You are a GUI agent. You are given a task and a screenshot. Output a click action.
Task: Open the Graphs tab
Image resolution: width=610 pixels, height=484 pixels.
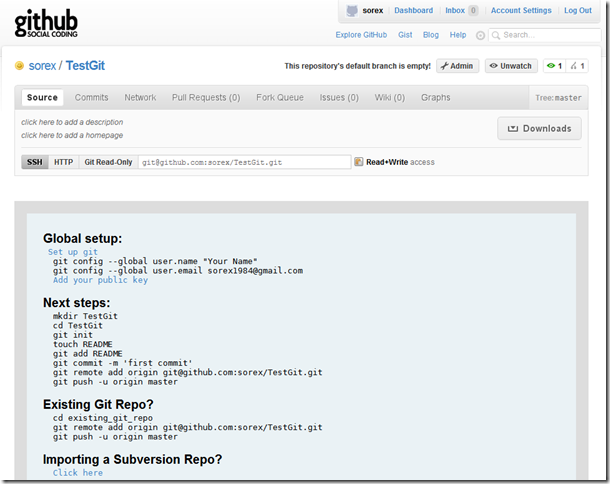click(x=435, y=97)
